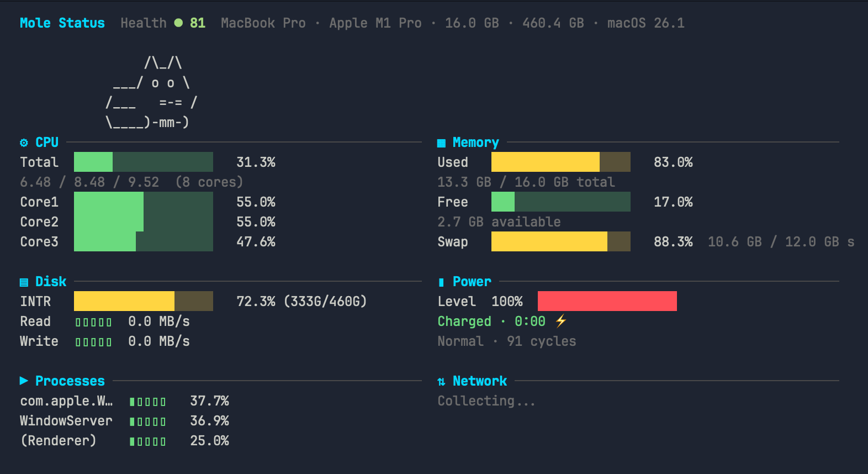This screenshot has height=474, width=868.
Task: Expand the Processes section triangle
Action: [24, 381]
